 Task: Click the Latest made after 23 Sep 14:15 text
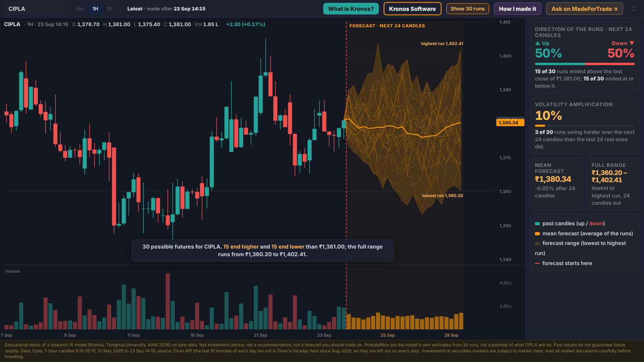coord(166,8)
